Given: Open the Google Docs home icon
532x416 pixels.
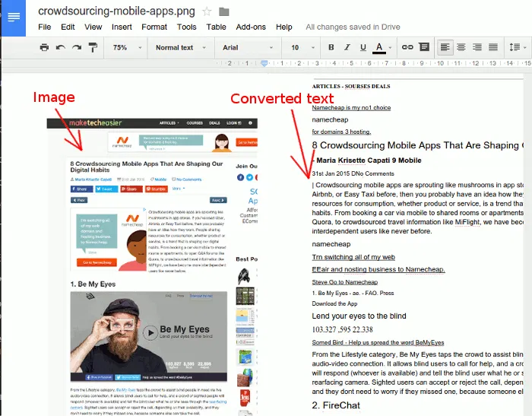Looking at the screenshot, I should [14, 18].
